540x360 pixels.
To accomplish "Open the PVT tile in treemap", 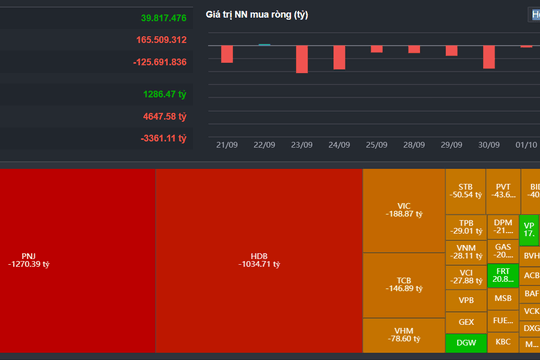I will click(503, 191).
